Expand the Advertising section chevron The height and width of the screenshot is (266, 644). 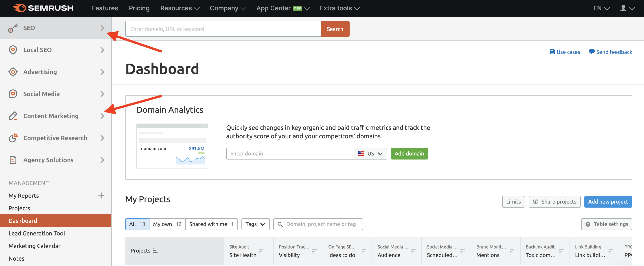coord(102,72)
